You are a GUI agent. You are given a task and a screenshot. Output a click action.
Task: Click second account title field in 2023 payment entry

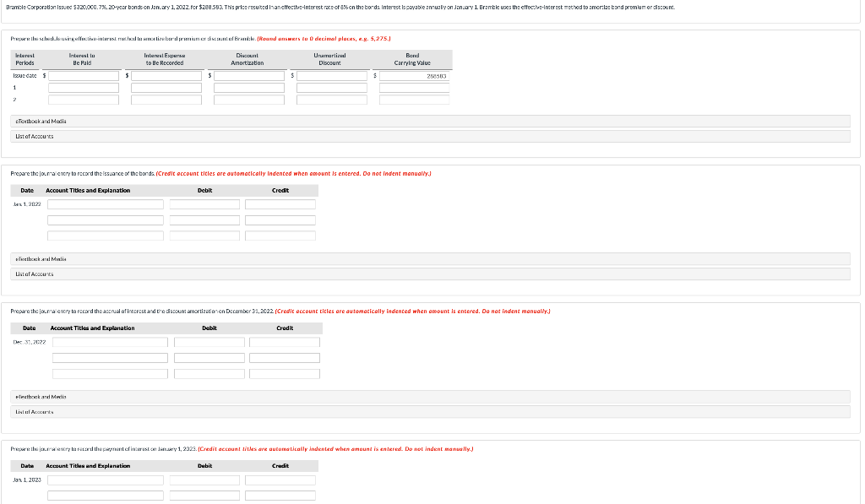pyautogui.click(x=106, y=496)
